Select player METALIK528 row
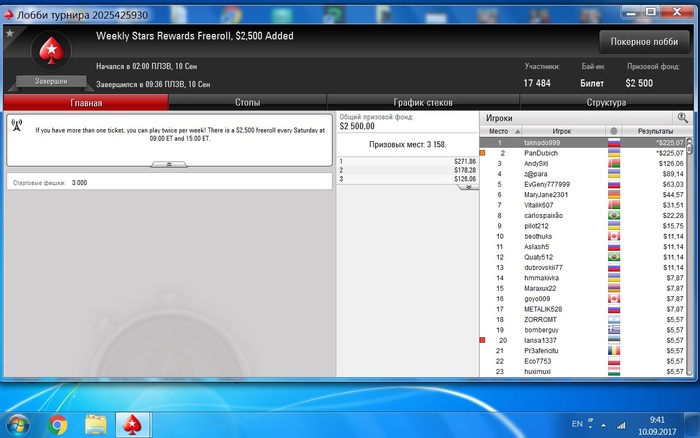700x438 pixels. pyautogui.click(x=583, y=309)
